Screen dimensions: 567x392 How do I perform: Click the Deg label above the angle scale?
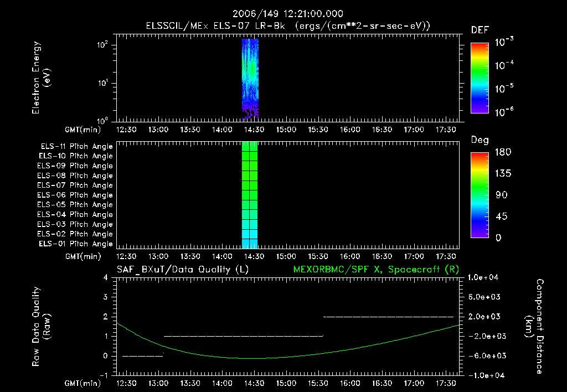(480, 140)
